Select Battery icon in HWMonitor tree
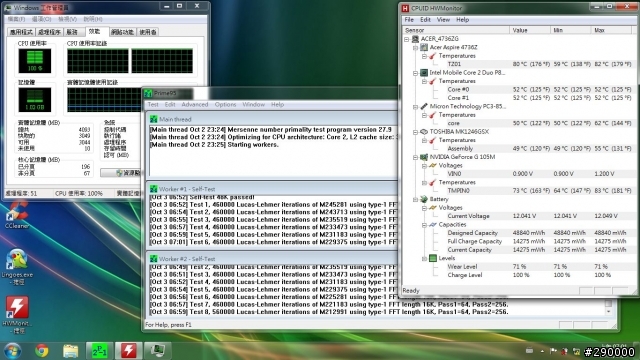640x360 pixels. [x=424, y=199]
